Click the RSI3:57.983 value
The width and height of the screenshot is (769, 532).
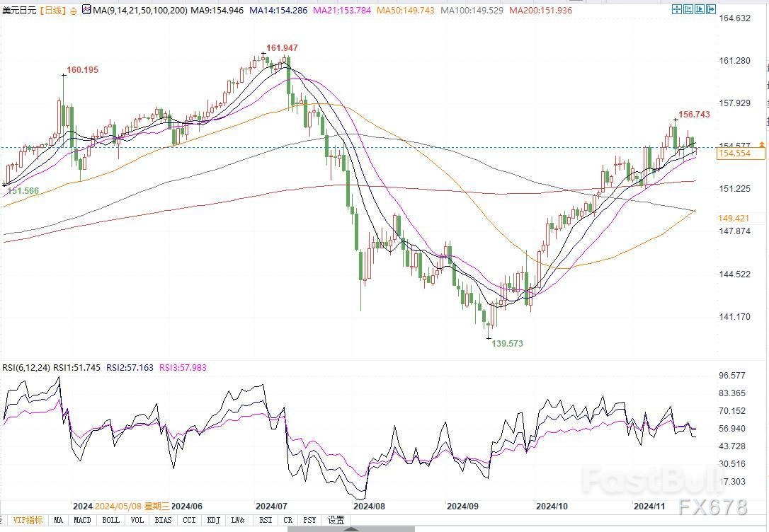tap(183, 367)
